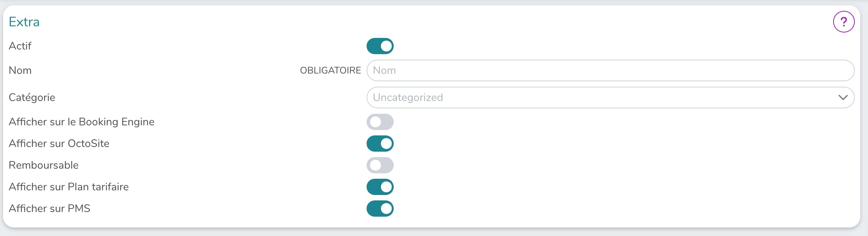
Task: Enable Afficher sur le Booking Engine switch
Action: click(x=380, y=122)
